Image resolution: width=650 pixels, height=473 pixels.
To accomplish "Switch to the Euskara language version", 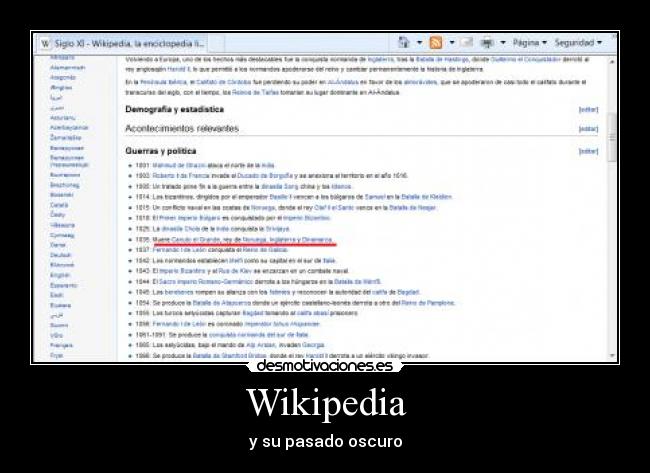I will [61, 306].
